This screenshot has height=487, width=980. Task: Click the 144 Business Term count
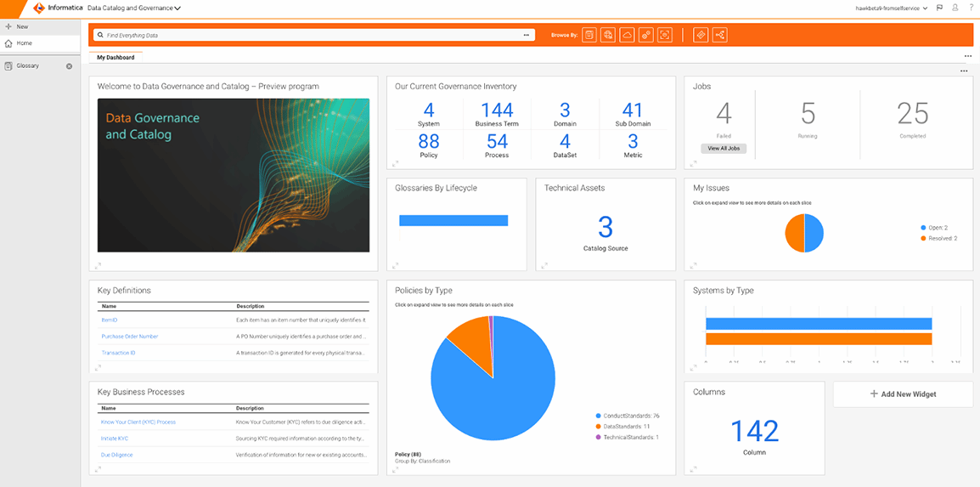click(x=497, y=110)
